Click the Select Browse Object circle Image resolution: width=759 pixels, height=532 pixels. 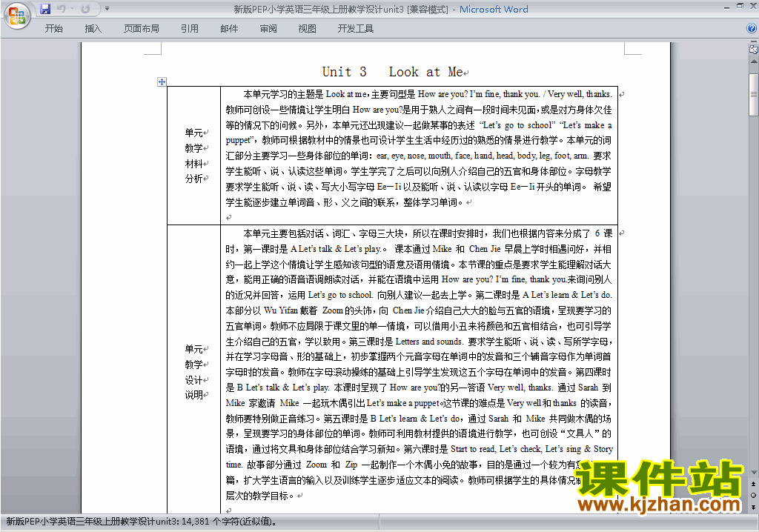point(754,495)
